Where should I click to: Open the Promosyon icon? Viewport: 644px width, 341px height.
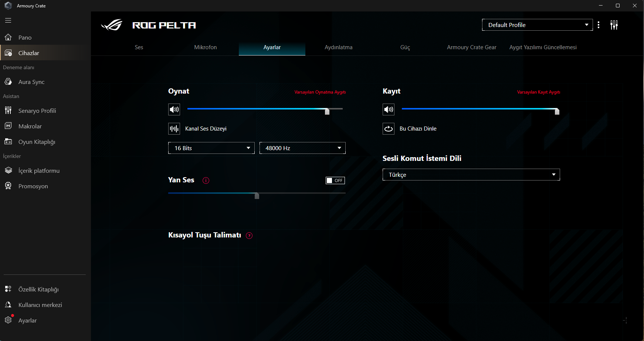tap(8, 186)
